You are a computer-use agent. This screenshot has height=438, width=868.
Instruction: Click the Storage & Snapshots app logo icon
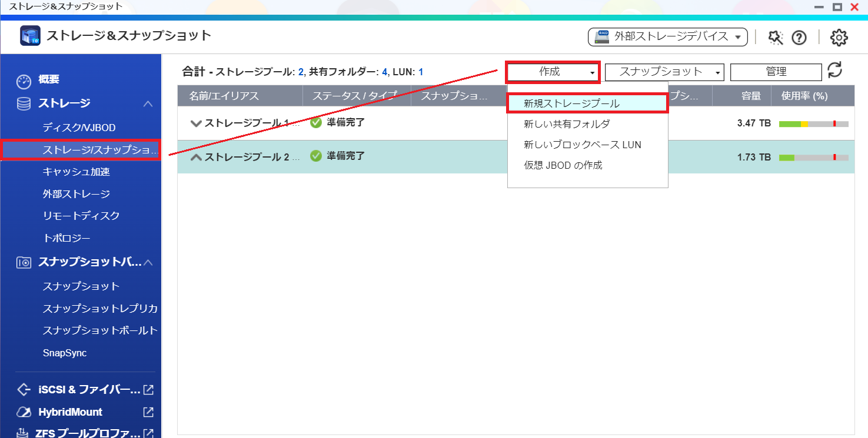click(x=30, y=36)
